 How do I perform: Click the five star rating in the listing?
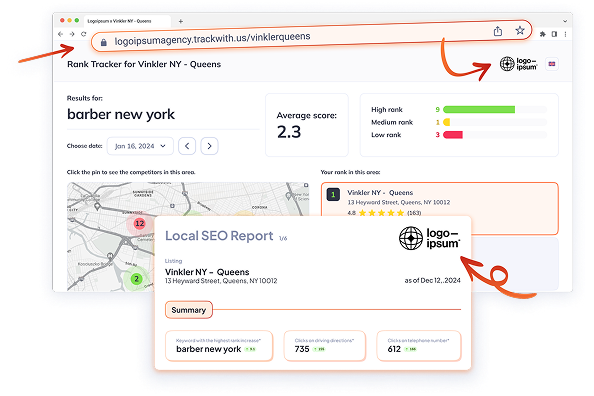[381, 213]
